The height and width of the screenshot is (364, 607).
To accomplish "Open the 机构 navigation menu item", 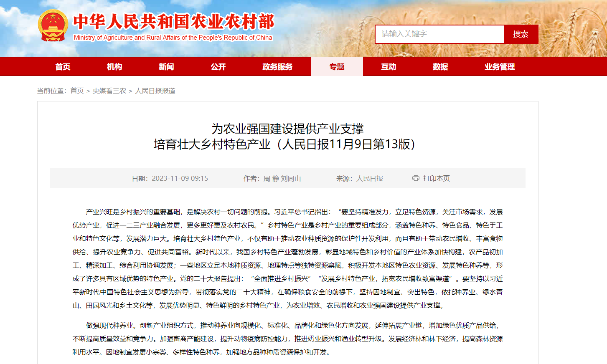I will (x=114, y=67).
